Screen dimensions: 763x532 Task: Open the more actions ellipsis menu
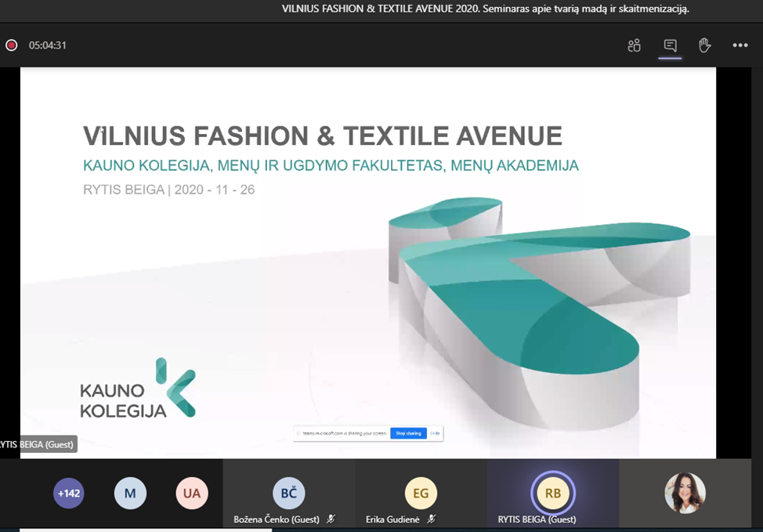point(740,45)
